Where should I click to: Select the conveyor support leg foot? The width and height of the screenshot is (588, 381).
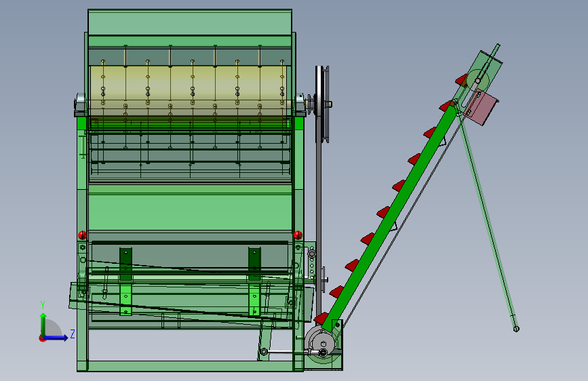516,329
